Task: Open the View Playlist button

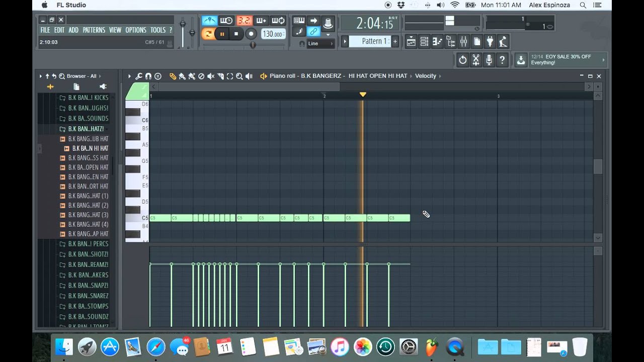Action: pos(411,42)
